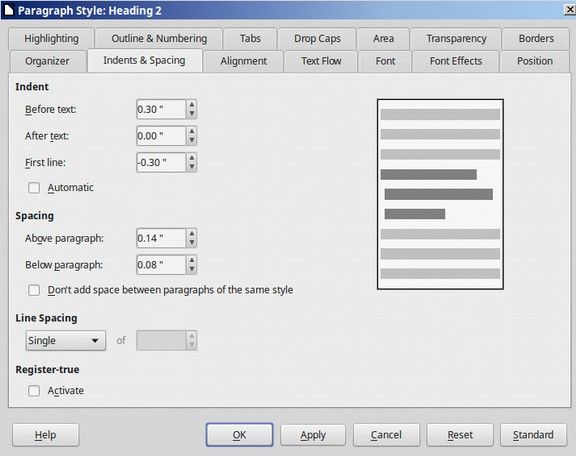Check Don't add space between paragraphs option
576x456 pixels.
tap(34, 290)
